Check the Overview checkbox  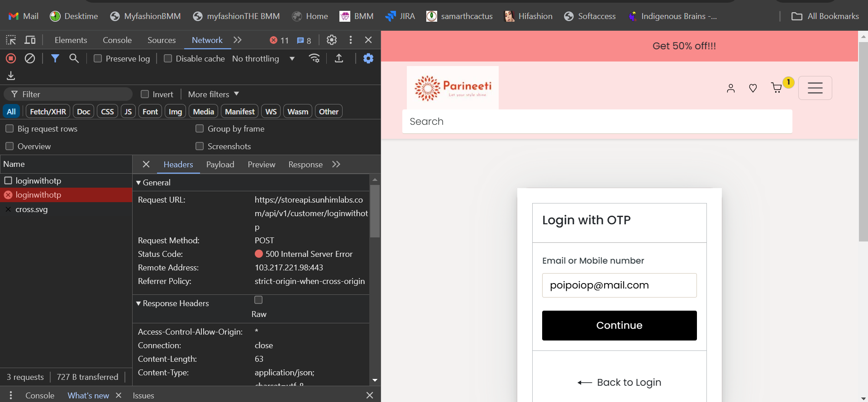point(9,146)
